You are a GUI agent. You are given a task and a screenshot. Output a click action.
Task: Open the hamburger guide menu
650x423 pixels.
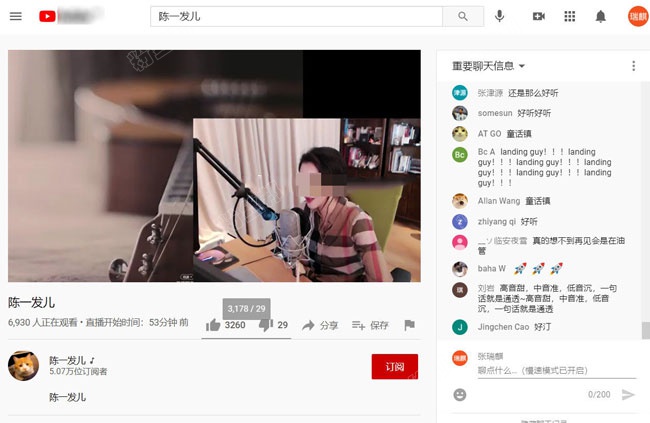(x=16, y=17)
